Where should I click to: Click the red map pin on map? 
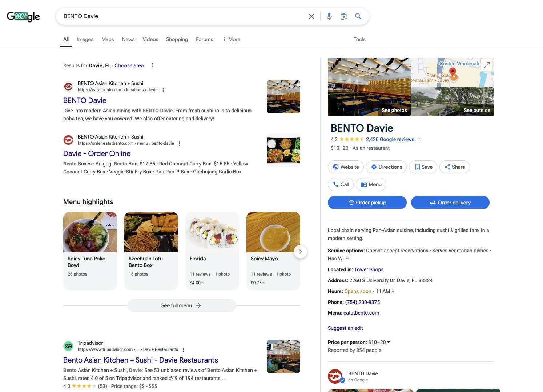(x=453, y=72)
